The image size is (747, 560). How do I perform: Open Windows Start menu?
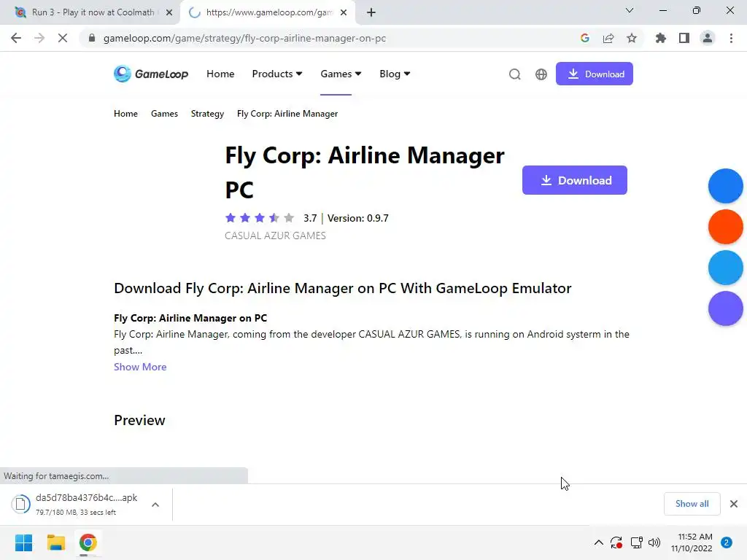[x=24, y=542]
